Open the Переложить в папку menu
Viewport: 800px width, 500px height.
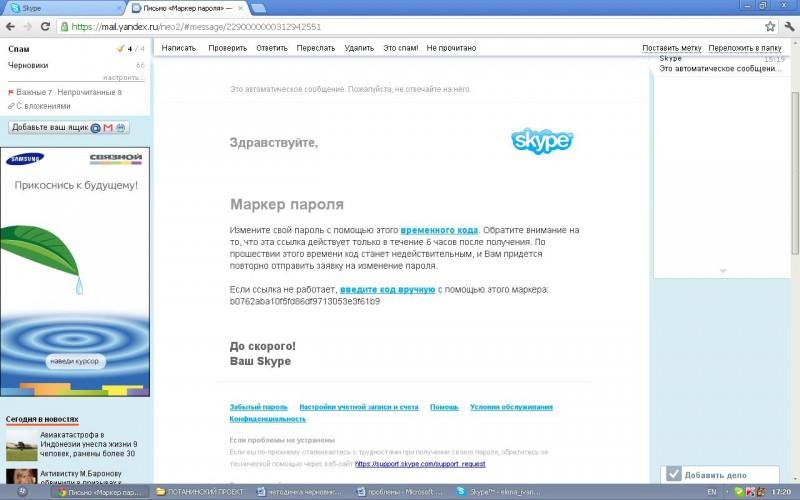point(745,48)
